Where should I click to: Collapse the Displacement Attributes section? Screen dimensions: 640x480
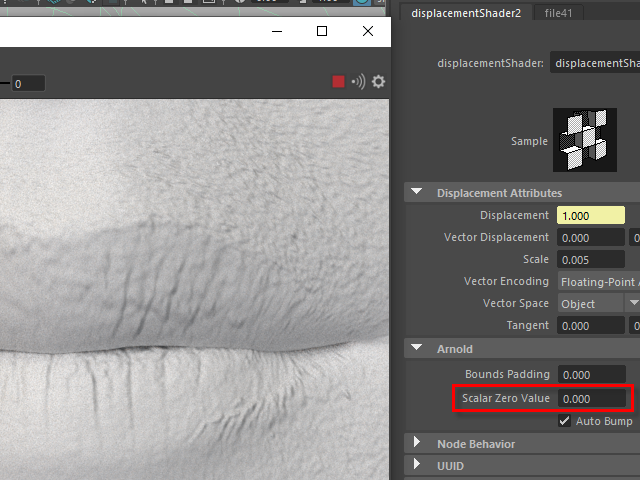click(x=417, y=193)
